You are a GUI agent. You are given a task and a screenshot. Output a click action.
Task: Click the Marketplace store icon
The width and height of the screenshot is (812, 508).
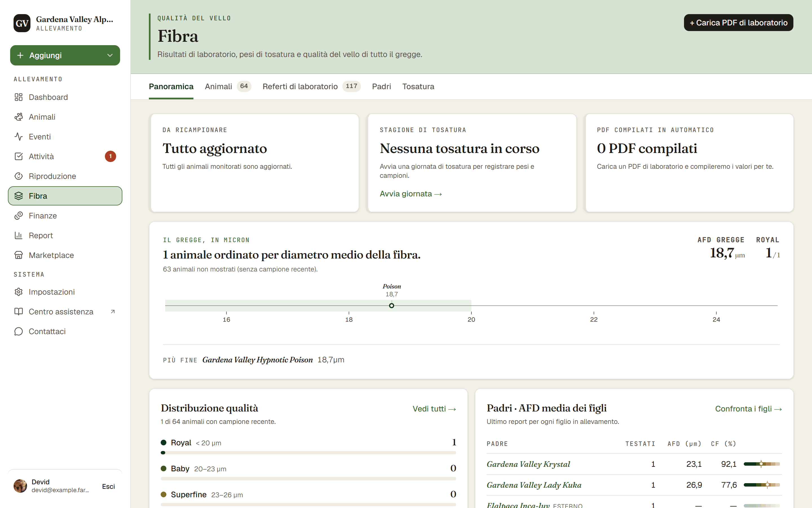point(18,255)
